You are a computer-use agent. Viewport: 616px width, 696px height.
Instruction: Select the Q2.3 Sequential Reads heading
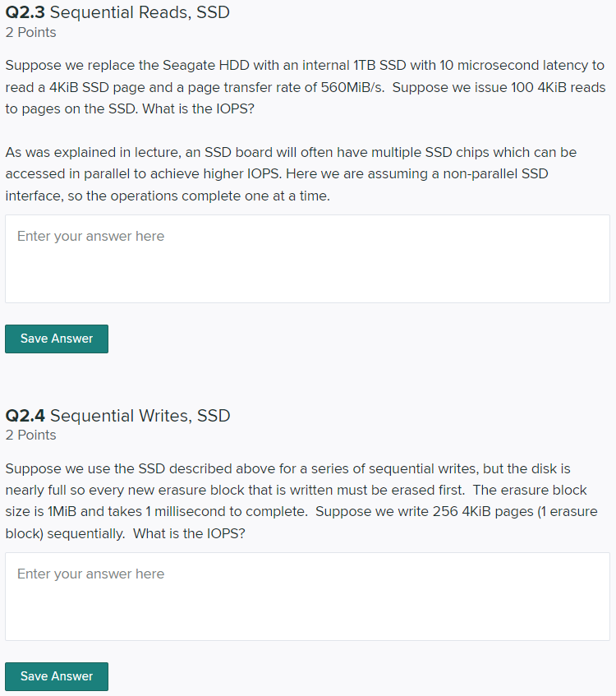point(117,12)
